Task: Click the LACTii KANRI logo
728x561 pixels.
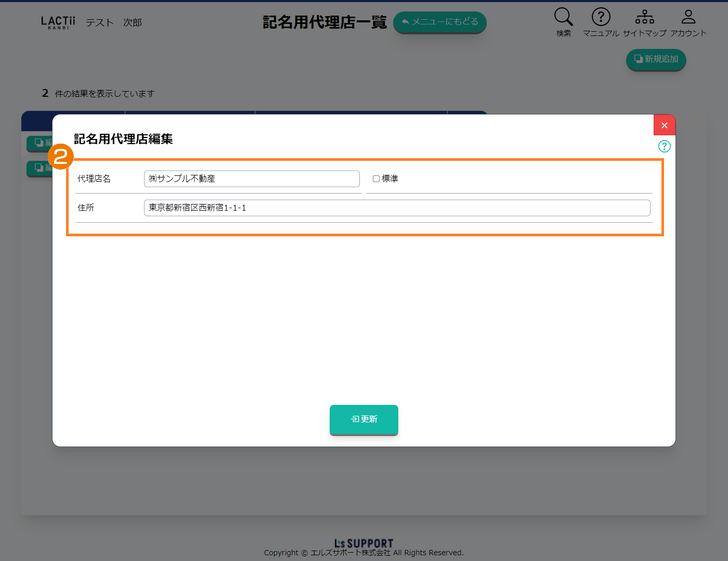Action: pos(58,22)
